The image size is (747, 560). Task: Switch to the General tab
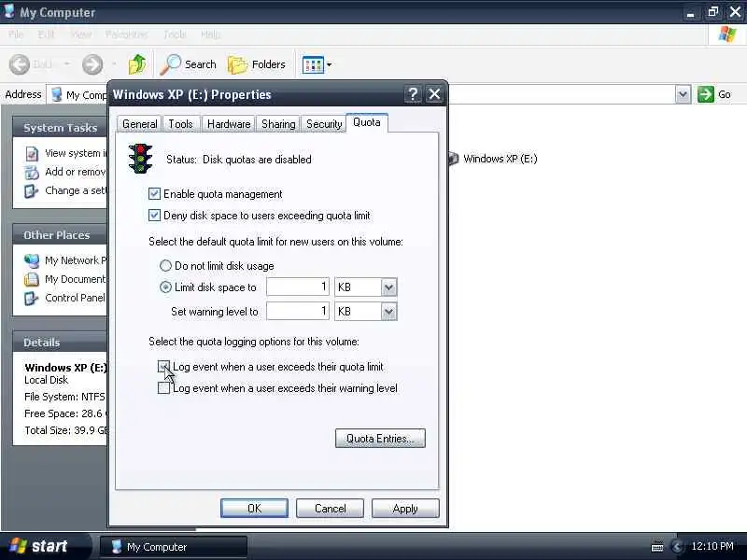pyautogui.click(x=139, y=124)
